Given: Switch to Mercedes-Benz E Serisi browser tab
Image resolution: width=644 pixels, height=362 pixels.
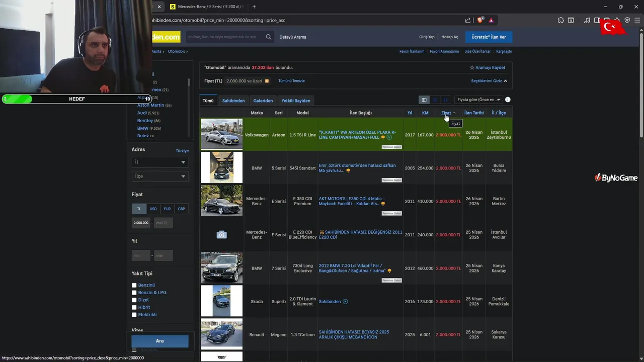Looking at the screenshot, I should tap(206, 7).
